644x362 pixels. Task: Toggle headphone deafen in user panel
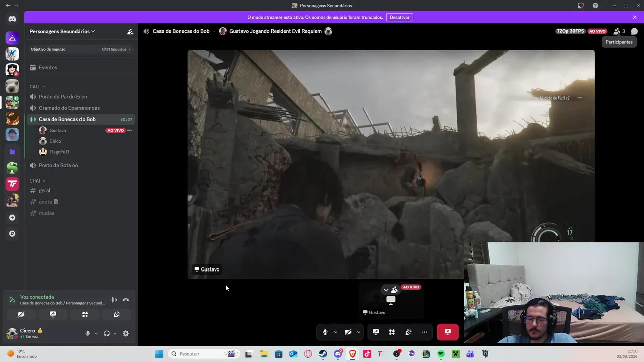(107, 333)
